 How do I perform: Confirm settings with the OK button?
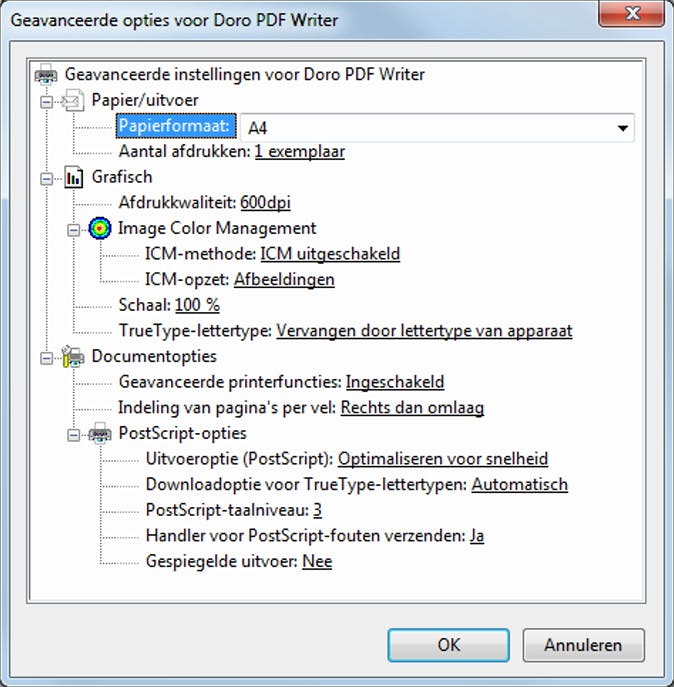click(x=448, y=645)
